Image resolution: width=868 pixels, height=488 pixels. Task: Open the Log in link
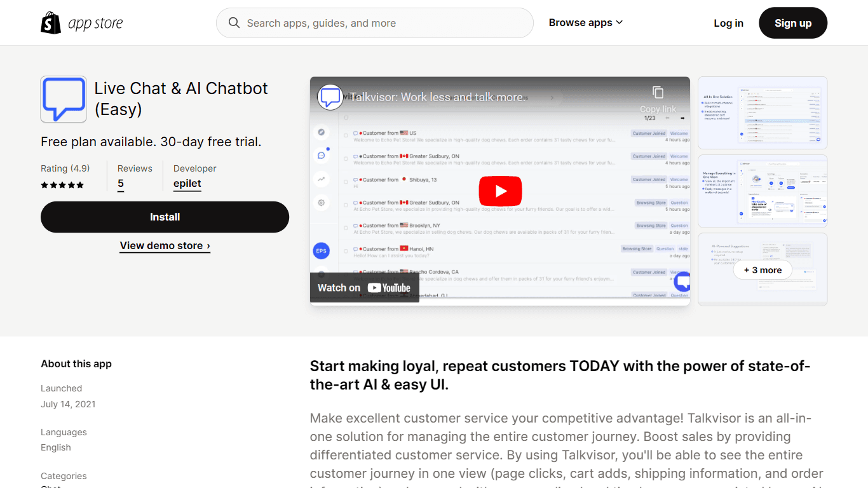[x=728, y=23]
